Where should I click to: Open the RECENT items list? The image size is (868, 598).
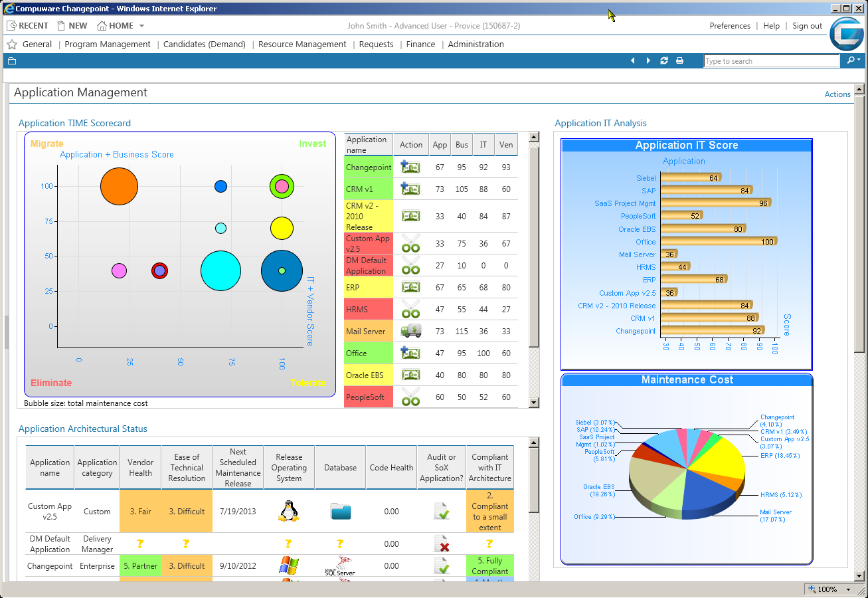pos(28,26)
